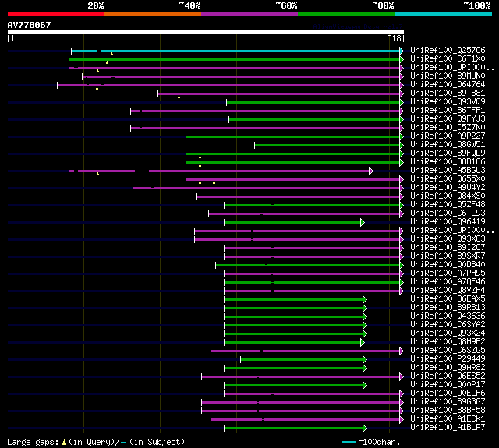Select the UniRef100_B9I2C7 label
The image size is (499, 448).
point(448,248)
